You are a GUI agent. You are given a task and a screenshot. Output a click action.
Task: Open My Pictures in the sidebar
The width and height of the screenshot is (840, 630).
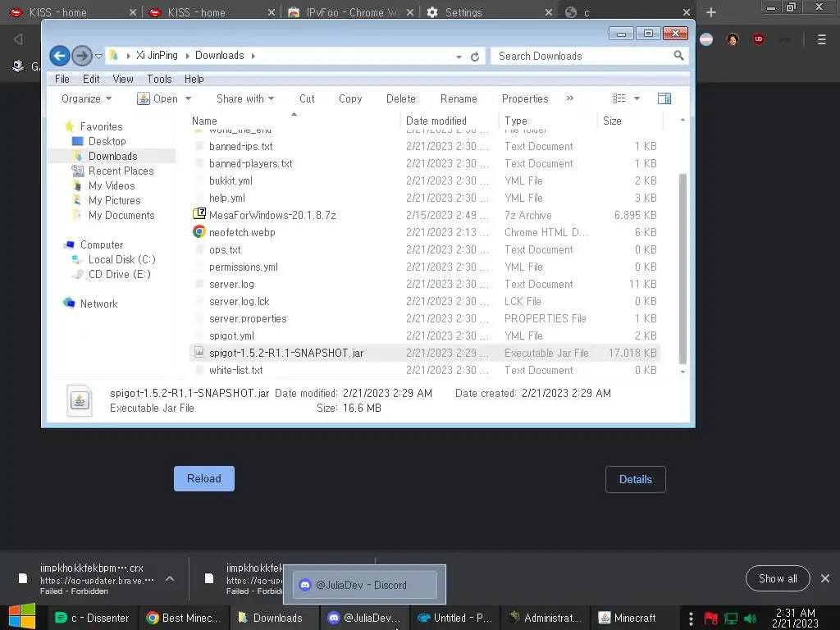click(x=115, y=200)
